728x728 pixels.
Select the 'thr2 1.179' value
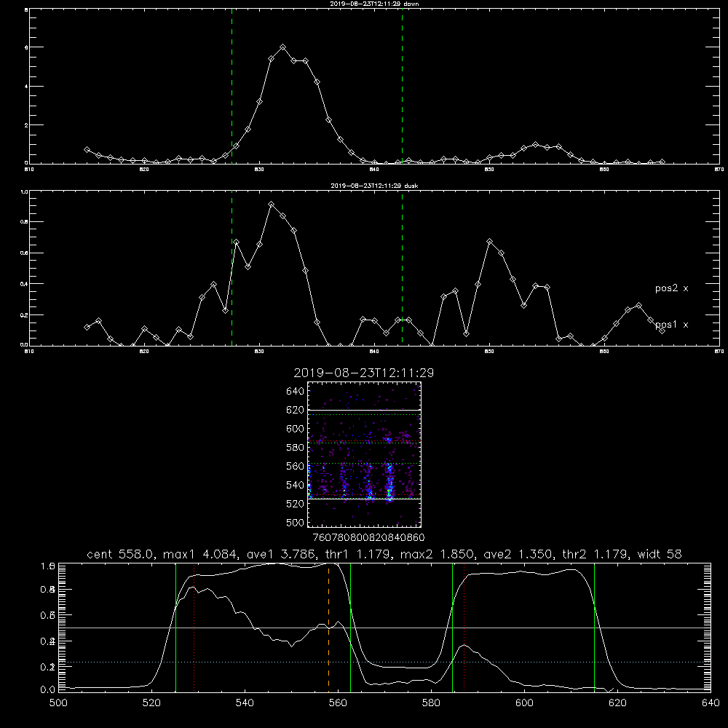point(596,554)
